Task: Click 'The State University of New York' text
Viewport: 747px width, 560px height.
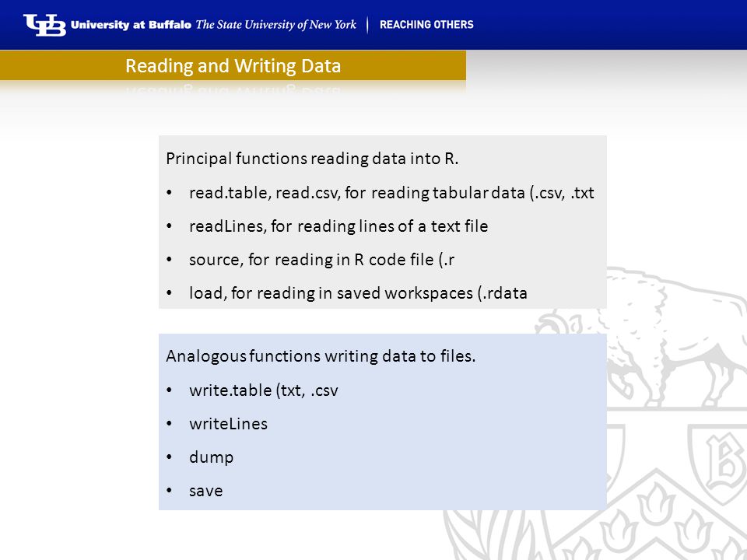Action: (x=275, y=25)
